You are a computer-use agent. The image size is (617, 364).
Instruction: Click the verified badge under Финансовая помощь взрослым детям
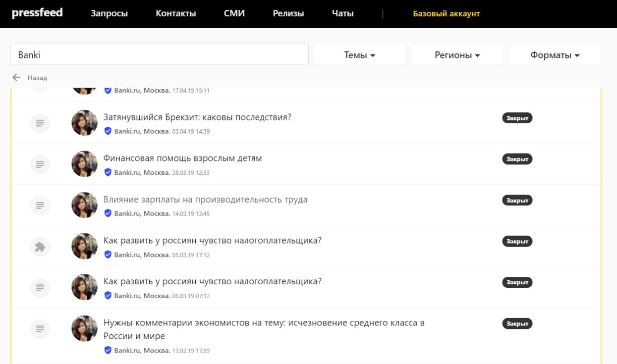point(108,172)
